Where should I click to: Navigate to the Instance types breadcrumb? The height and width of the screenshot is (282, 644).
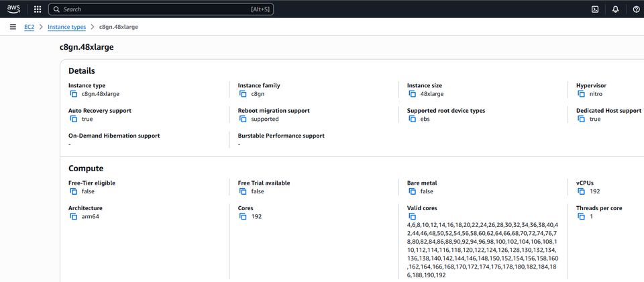(x=66, y=27)
